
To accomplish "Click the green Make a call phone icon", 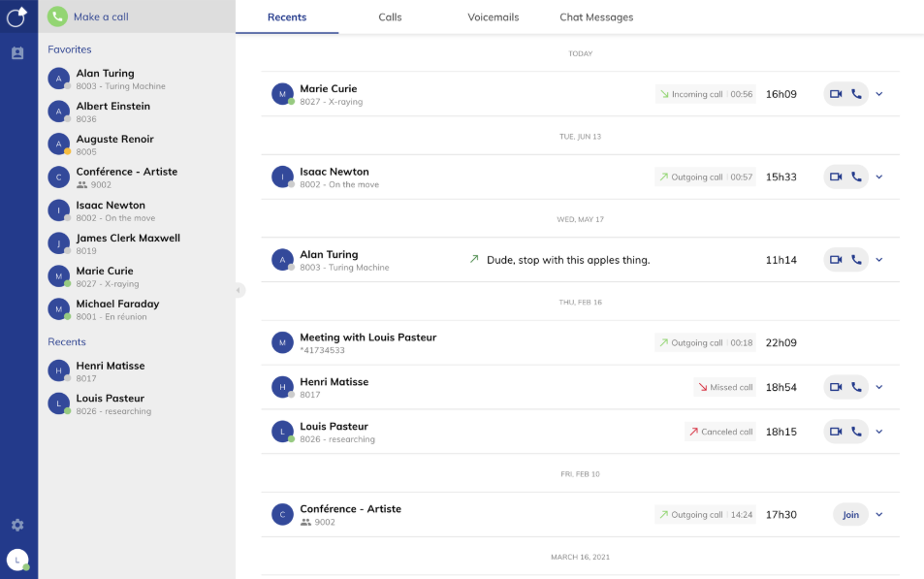I will pos(58,16).
